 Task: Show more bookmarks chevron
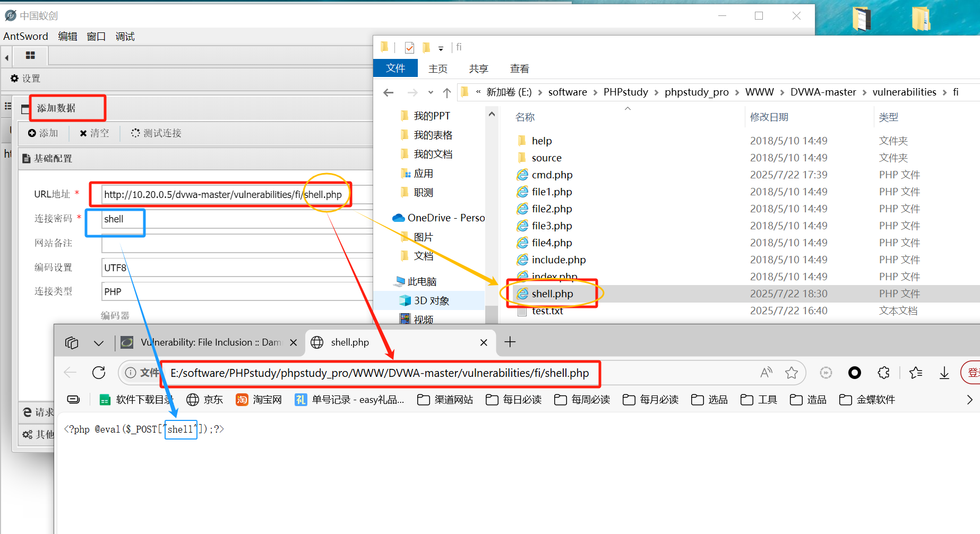click(x=969, y=400)
